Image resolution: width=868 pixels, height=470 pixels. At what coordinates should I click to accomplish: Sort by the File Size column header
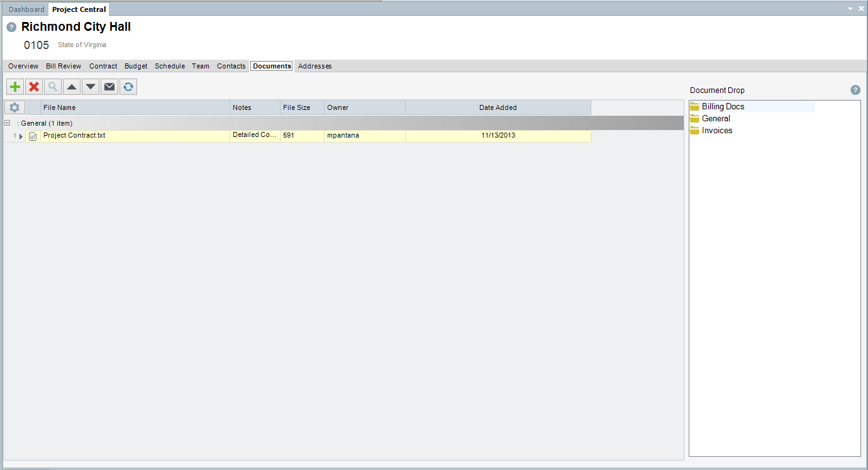[302, 107]
